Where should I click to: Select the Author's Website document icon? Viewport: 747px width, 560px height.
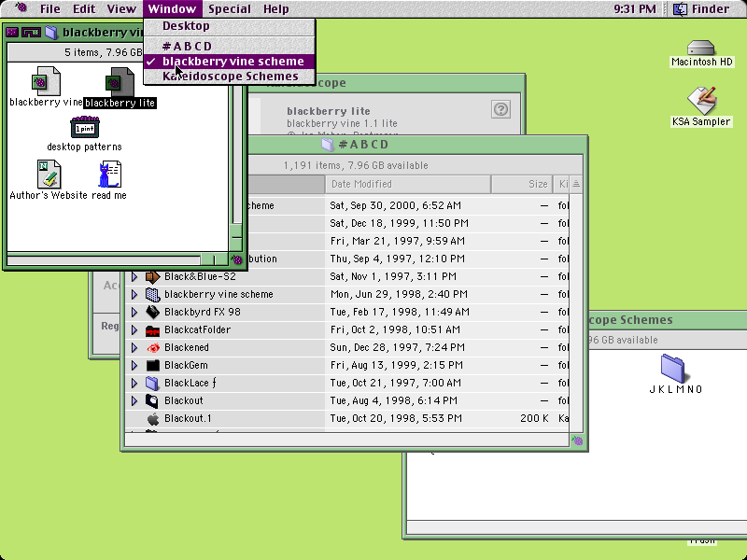pyautogui.click(x=49, y=175)
